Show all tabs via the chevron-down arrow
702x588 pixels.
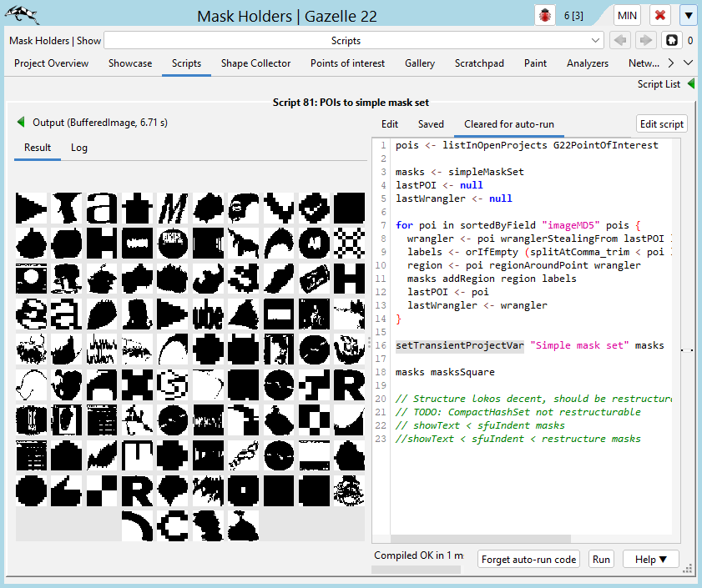click(x=688, y=63)
